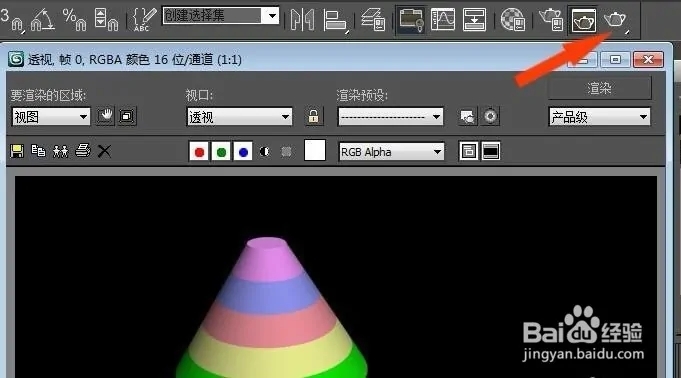This screenshot has width=681, height=378.
Task: Open the Environment and Effects dialog icon
Action: pos(490,116)
